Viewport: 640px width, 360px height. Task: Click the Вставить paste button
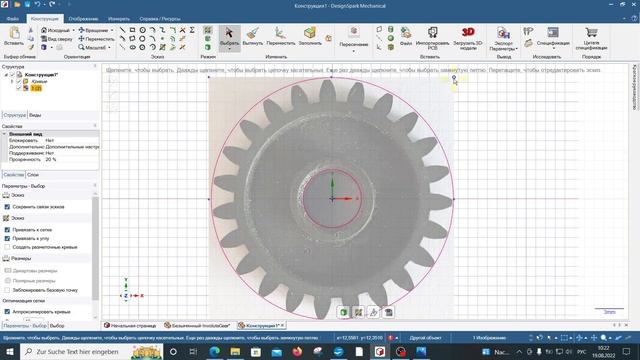pyautogui.click(x=13, y=36)
